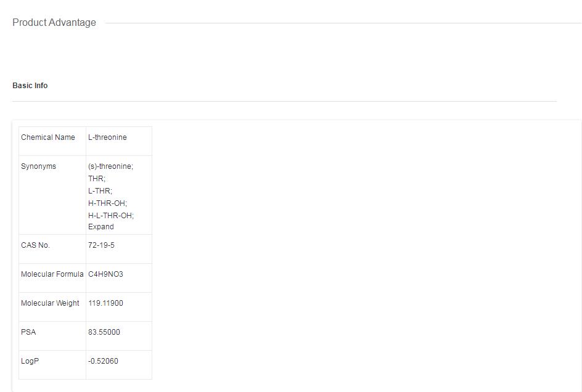The width and height of the screenshot is (582, 392).
Task: Click the L-THR synonym text
Action: [x=100, y=191]
